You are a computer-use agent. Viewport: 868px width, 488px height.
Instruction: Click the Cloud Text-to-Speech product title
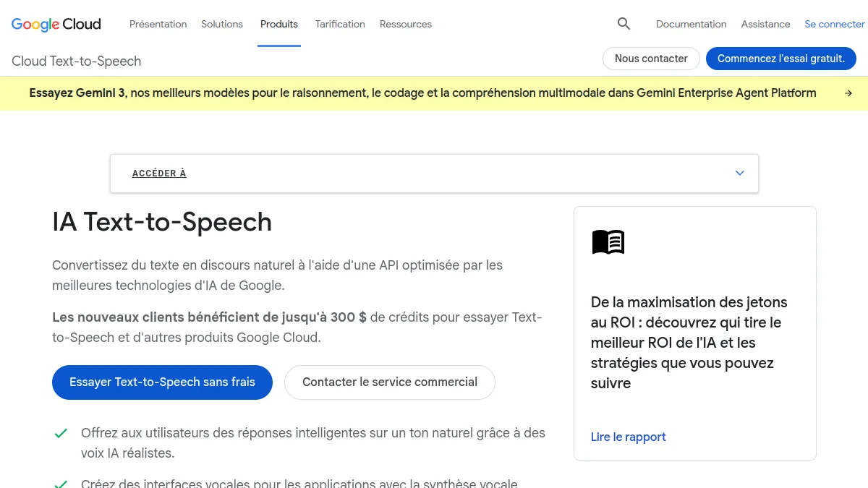[76, 61]
